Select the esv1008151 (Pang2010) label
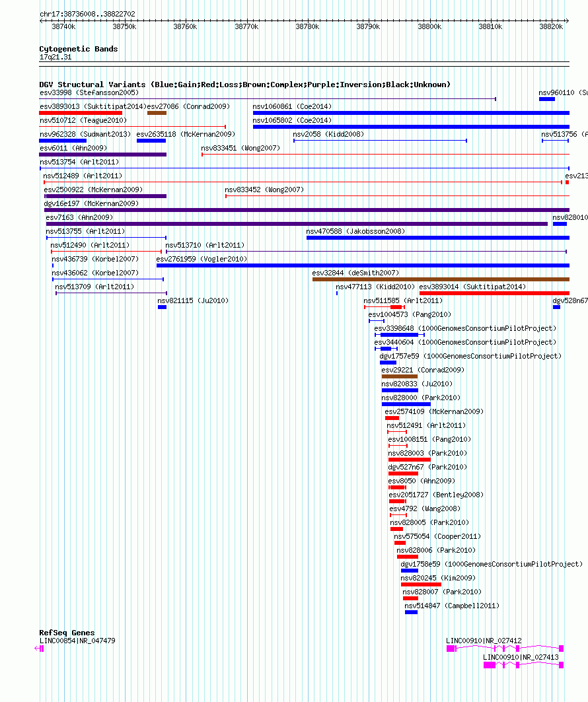The image size is (588, 702). (x=430, y=440)
